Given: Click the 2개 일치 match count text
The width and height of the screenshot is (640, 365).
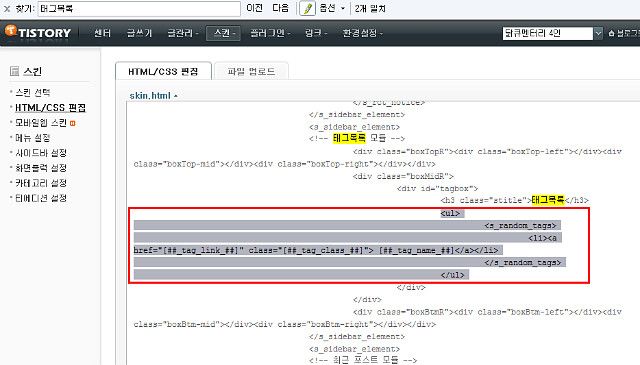Looking at the screenshot, I should pos(370,9).
